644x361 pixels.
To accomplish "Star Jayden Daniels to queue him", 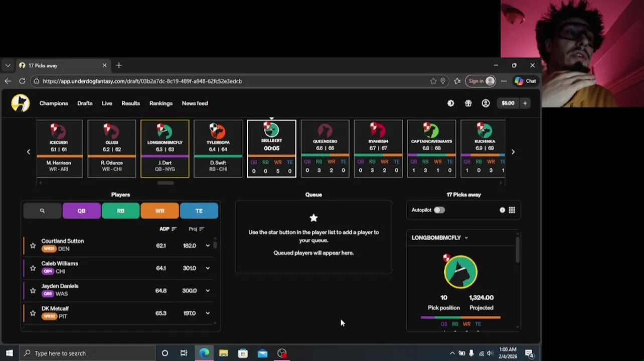I will coord(33,291).
